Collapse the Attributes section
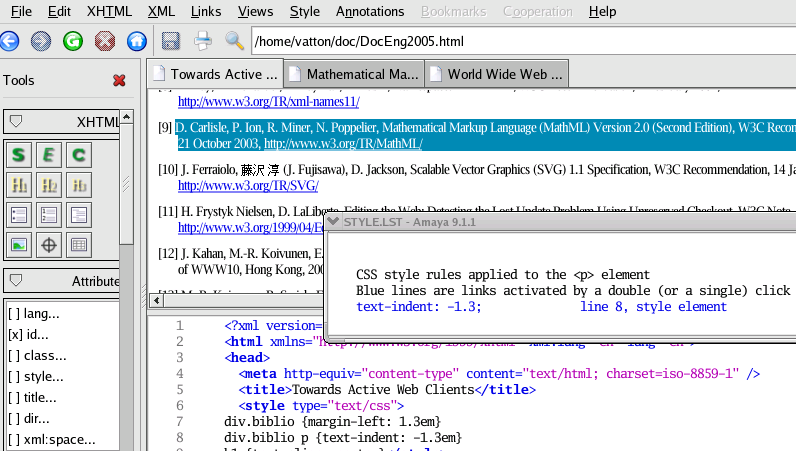 (x=16, y=280)
